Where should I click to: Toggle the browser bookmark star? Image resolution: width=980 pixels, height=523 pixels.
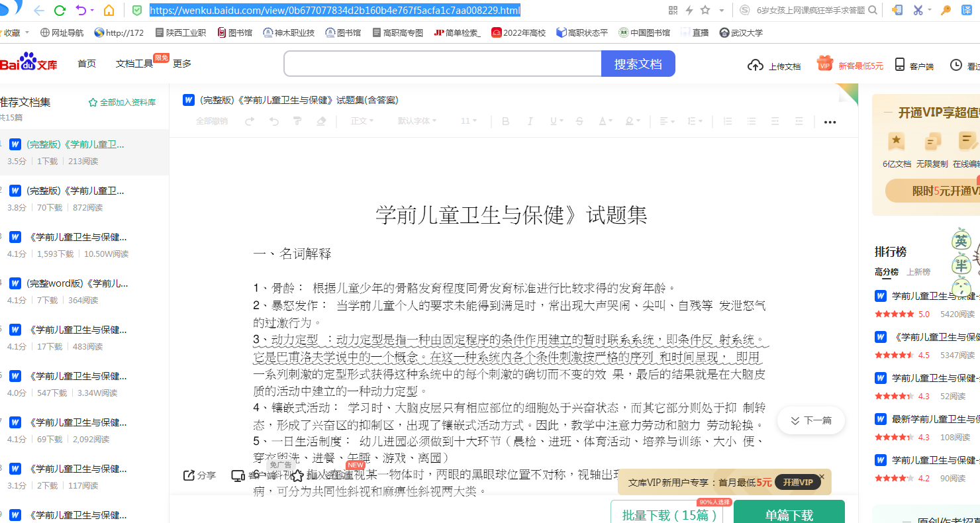[705, 10]
